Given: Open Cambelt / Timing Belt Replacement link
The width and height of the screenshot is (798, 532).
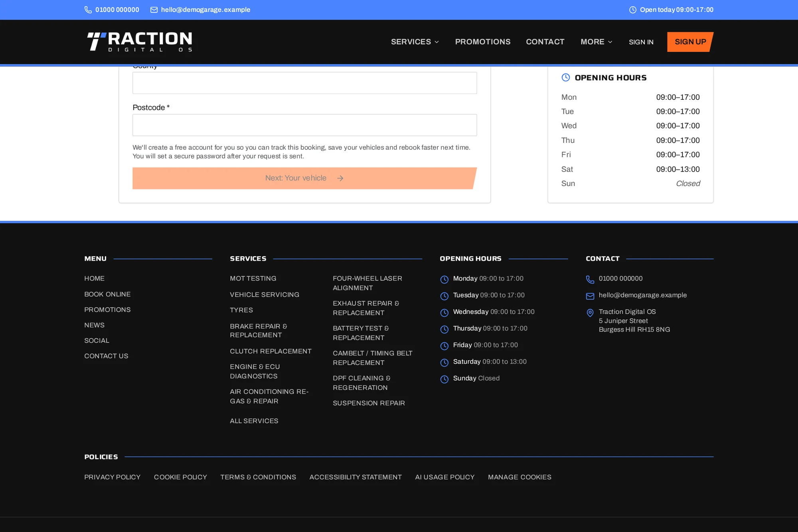Looking at the screenshot, I should tap(373, 358).
